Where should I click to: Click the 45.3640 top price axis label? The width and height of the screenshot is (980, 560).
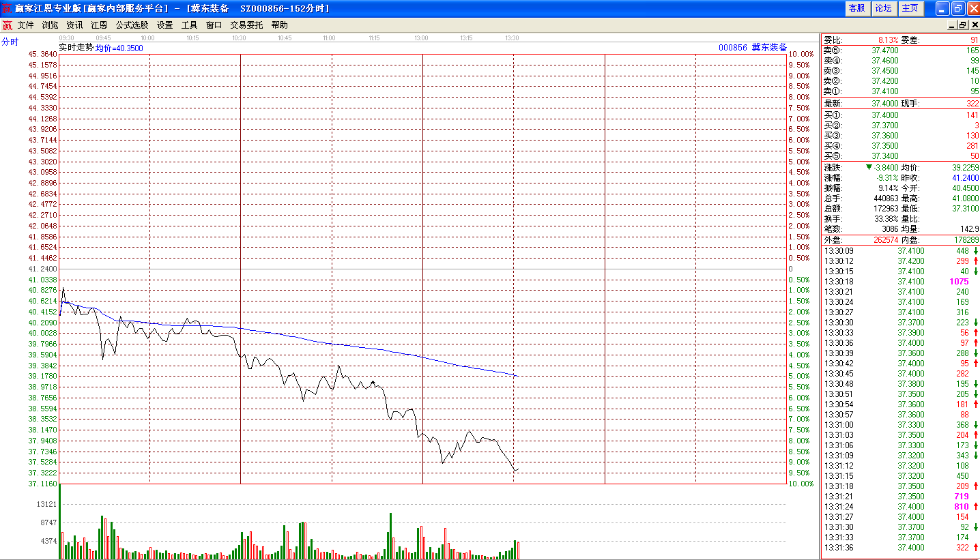(43, 54)
